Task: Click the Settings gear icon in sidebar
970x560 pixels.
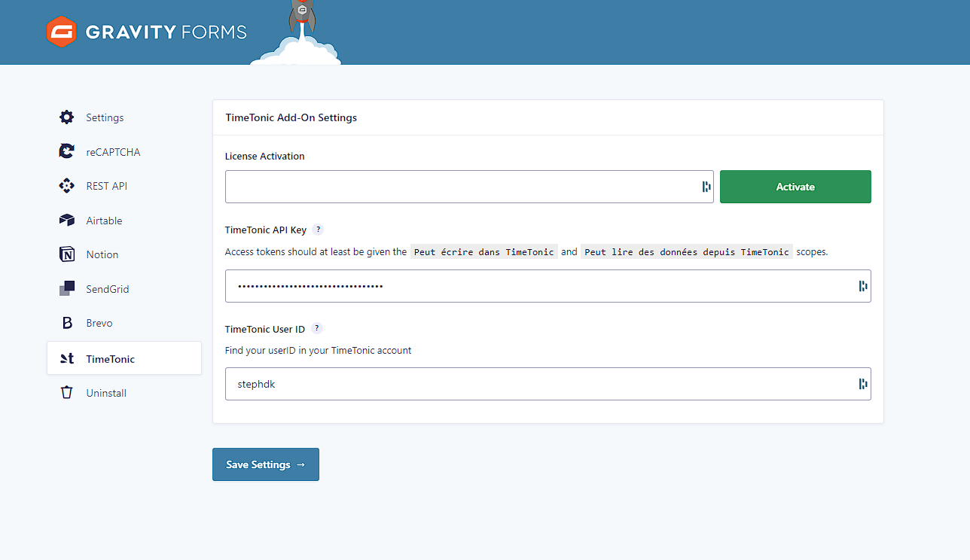Action: [67, 117]
